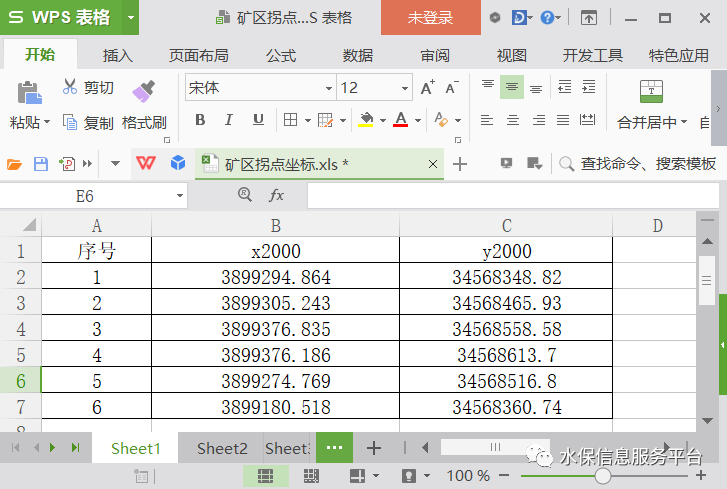Click the export to PDF icon
Viewport: 727px width, 489px height.
(x=67, y=164)
